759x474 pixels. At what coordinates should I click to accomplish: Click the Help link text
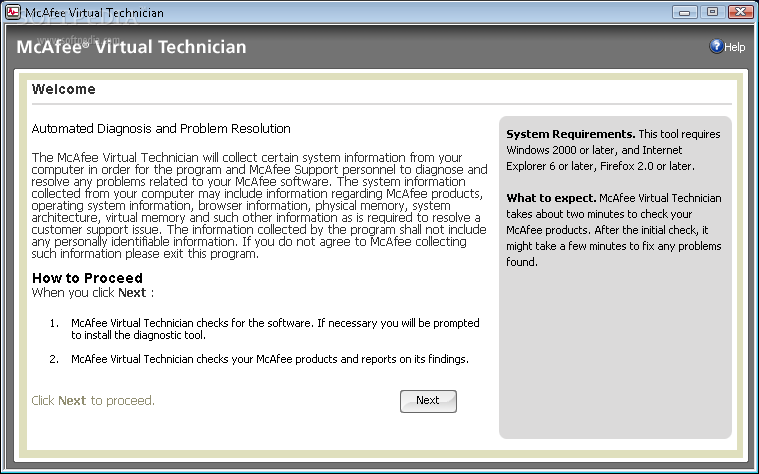735,47
